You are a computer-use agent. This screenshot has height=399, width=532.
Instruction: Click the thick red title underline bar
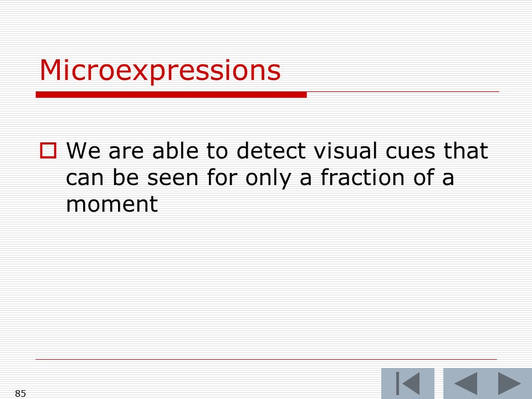[x=171, y=95]
